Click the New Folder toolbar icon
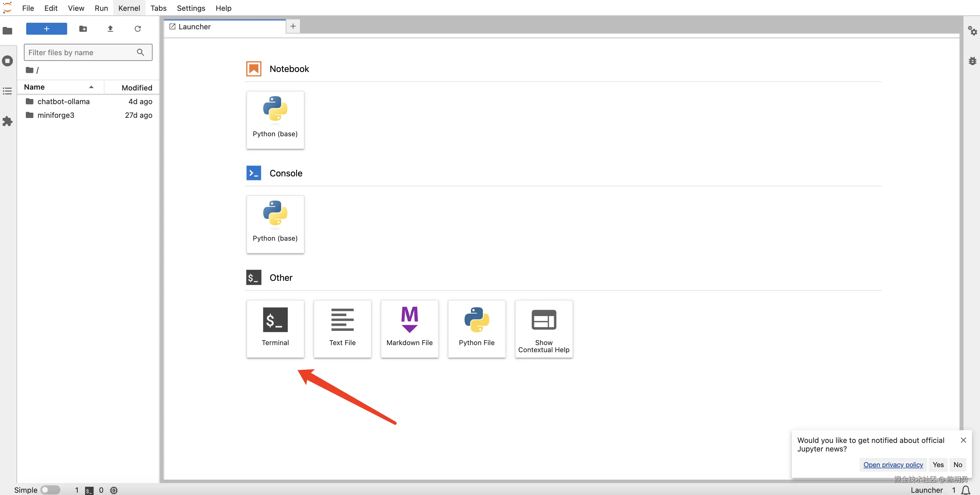This screenshot has width=980, height=495. click(x=83, y=28)
